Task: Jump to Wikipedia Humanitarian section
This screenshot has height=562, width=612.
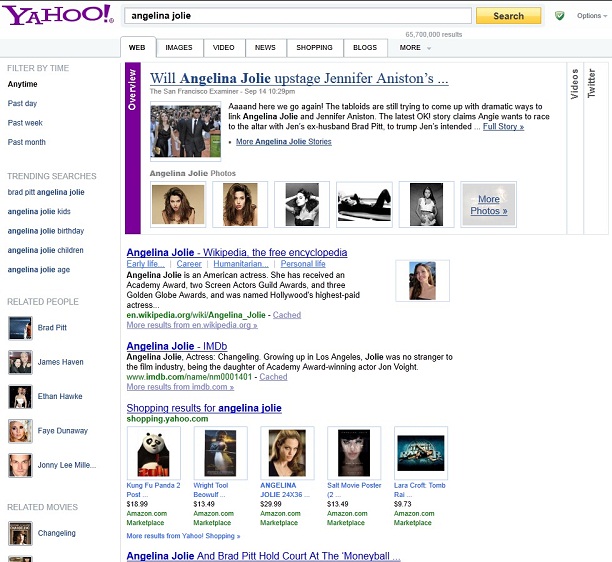Action: pyautogui.click(x=241, y=264)
